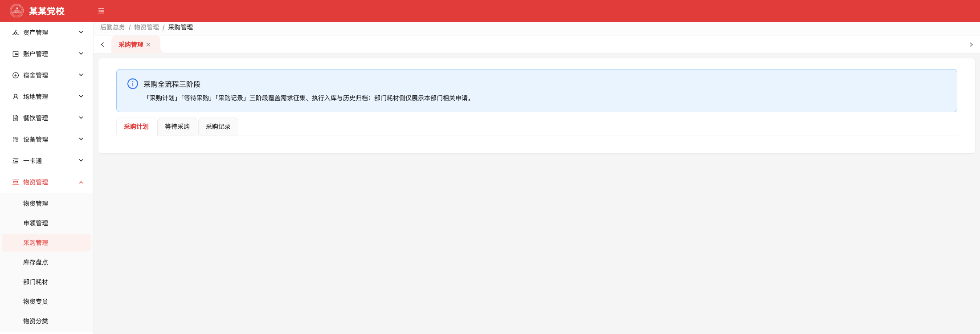Expand the 餐饮管理 menu chevron
Screen dimensions: 980x334
[81, 118]
